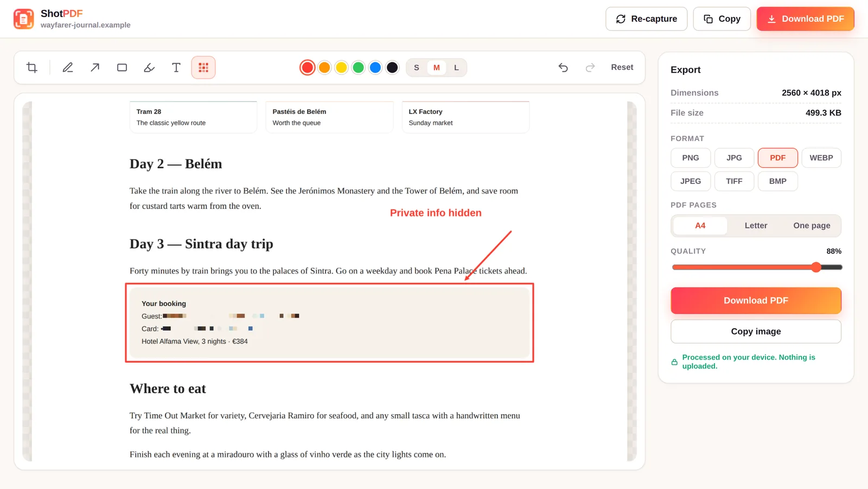
Task: Pick the yellow color swatch
Action: 341,67
